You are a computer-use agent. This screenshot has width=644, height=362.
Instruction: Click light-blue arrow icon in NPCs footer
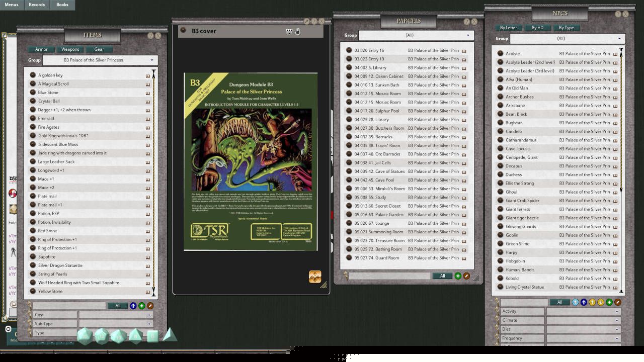pyautogui.click(x=575, y=302)
